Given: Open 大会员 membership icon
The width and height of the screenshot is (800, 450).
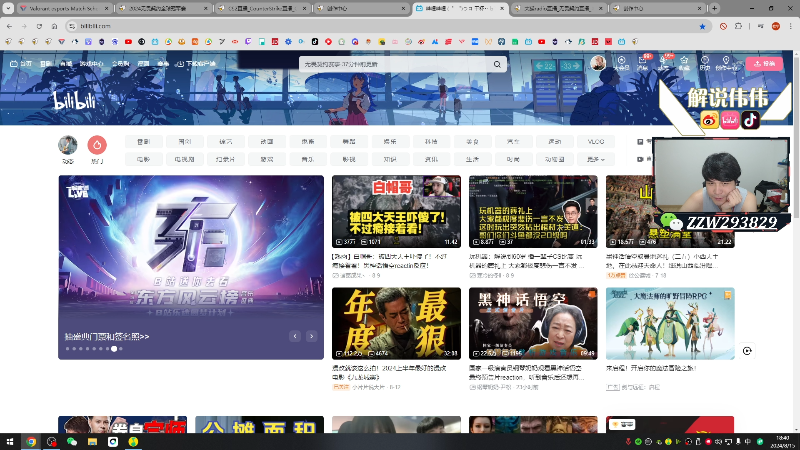Looking at the screenshot, I should (x=621, y=63).
